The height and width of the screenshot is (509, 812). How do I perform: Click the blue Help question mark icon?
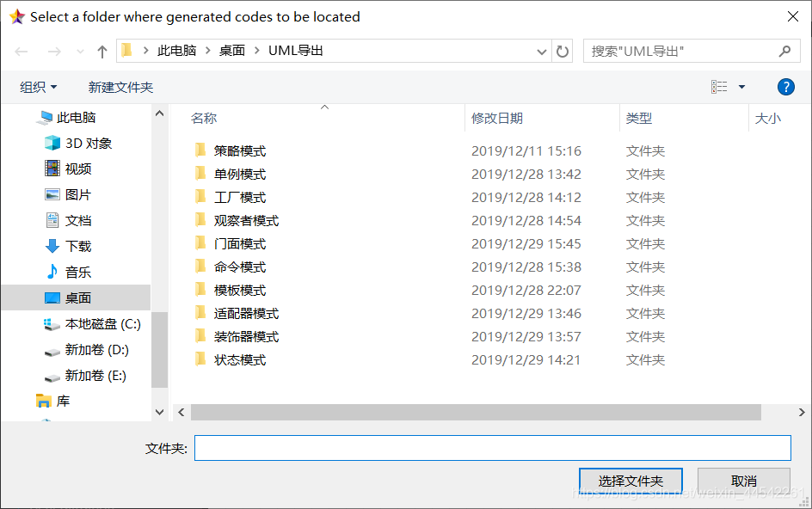click(785, 86)
